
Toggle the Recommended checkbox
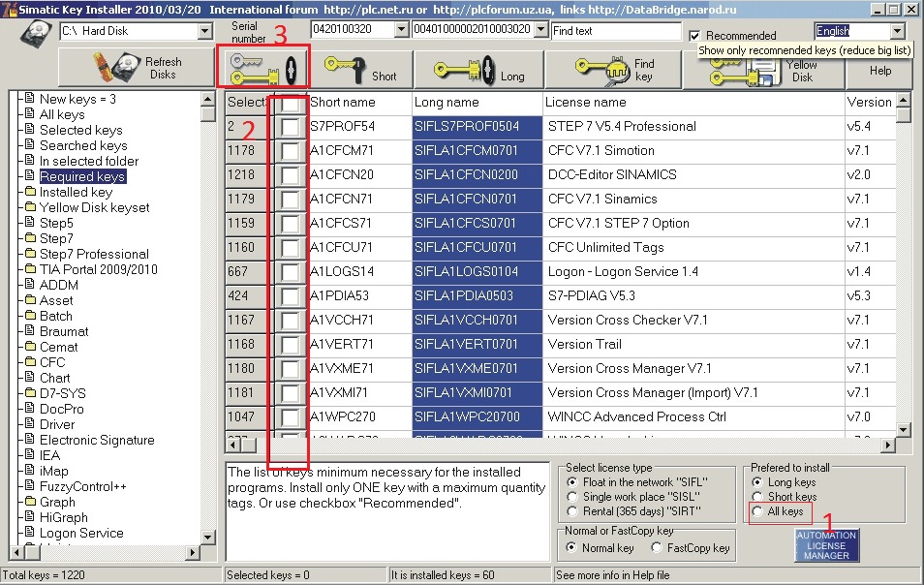coord(694,36)
